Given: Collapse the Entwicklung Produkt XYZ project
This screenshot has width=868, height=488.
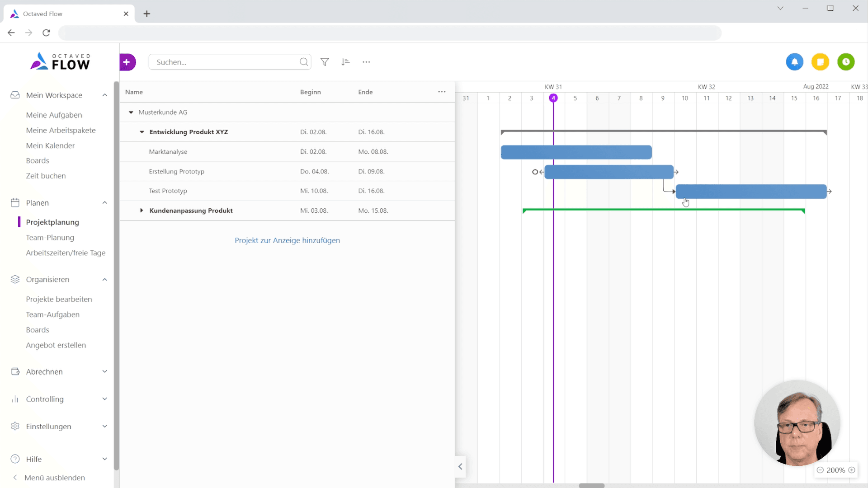Looking at the screenshot, I should (142, 131).
